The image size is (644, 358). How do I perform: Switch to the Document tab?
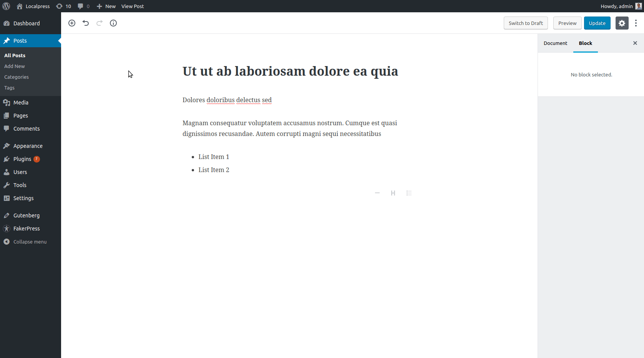coord(555,43)
